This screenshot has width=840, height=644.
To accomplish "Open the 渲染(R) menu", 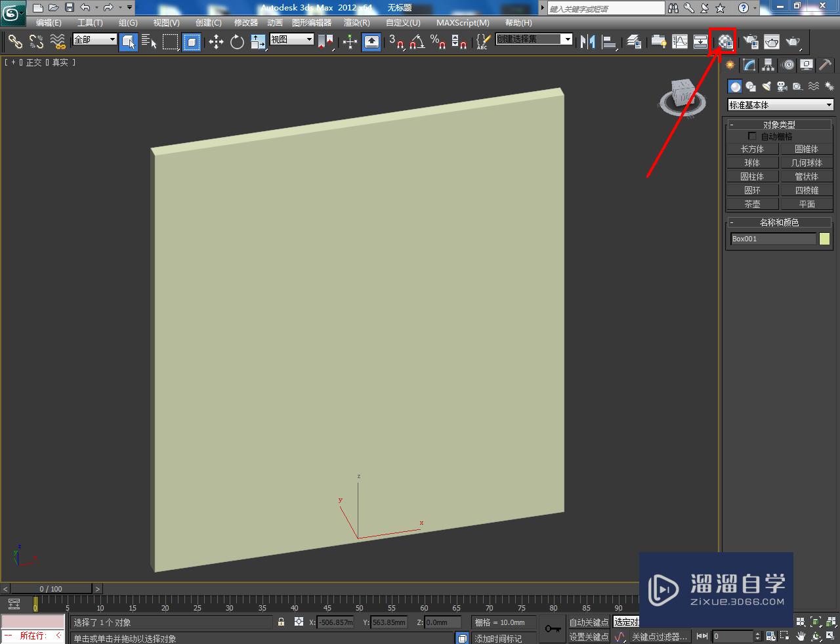I will (x=357, y=23).
